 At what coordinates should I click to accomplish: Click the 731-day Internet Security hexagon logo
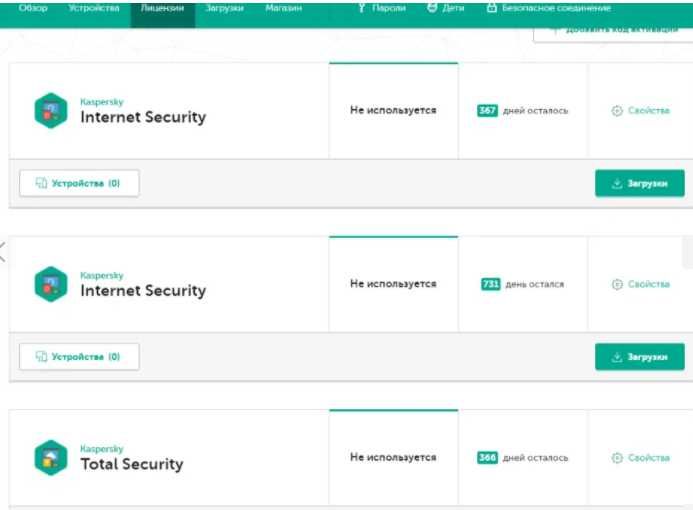[x=51, y=284]
